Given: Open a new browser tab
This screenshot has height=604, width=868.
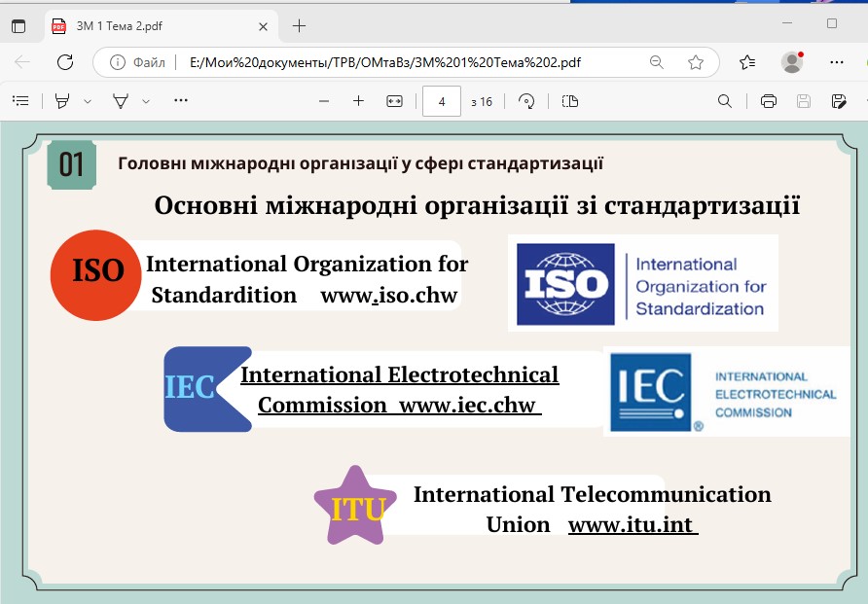Looking at the screenshot, I should tap(299, 25).
